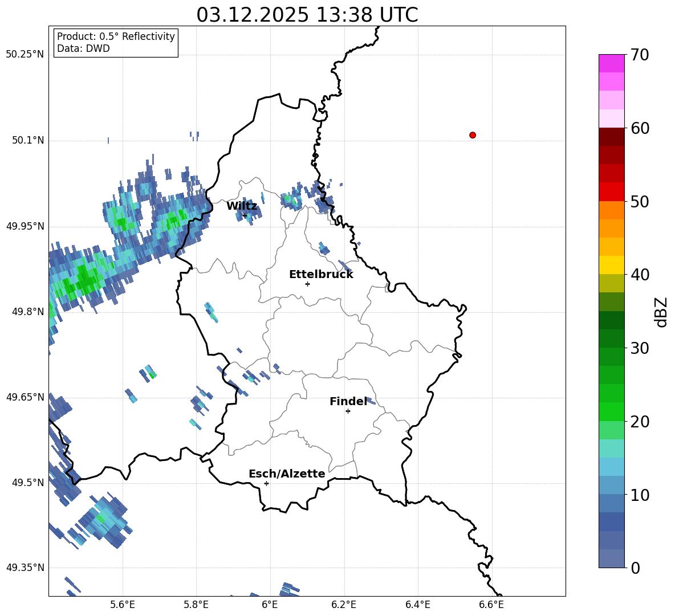Viewport: 675px width, 616px height.
Task: Click the title timestamp 03.12.2025 13:38 UTC
Action: click(307, 15)
